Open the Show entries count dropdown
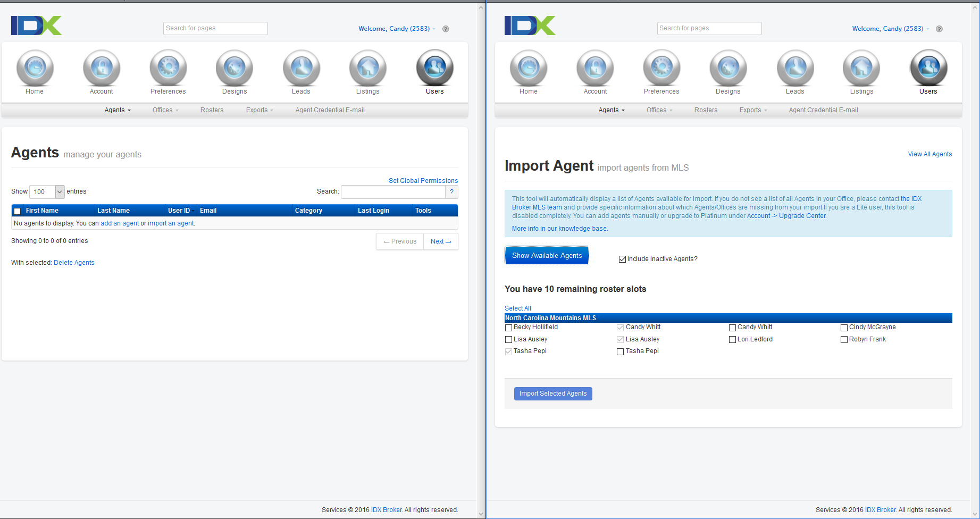980x519 pixels. pos(47,191)
